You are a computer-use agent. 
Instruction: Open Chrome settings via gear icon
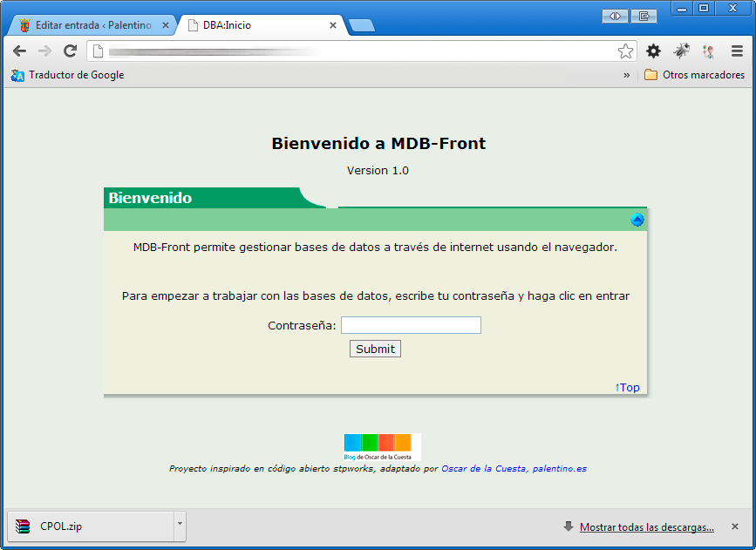point(653,51)
